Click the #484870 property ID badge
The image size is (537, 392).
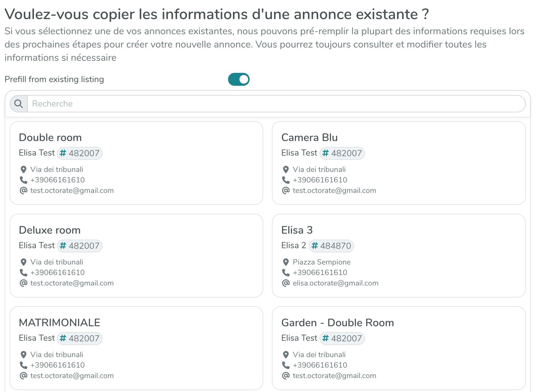coord(332,246)
